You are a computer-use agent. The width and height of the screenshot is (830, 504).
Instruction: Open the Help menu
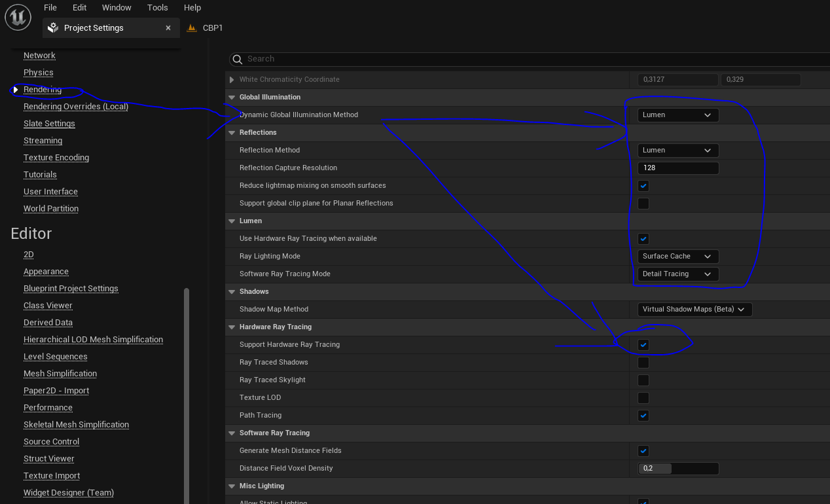tap(192, 8)
